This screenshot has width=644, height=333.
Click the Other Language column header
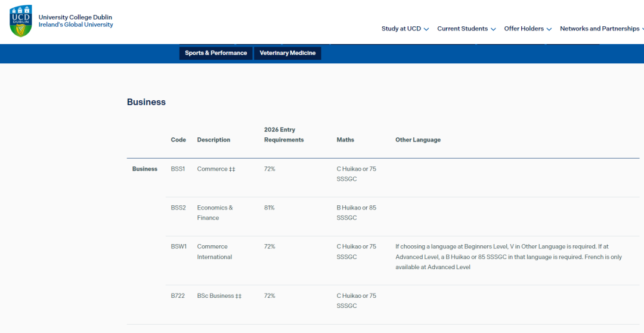pyautogui.click(x=417, y=140)
